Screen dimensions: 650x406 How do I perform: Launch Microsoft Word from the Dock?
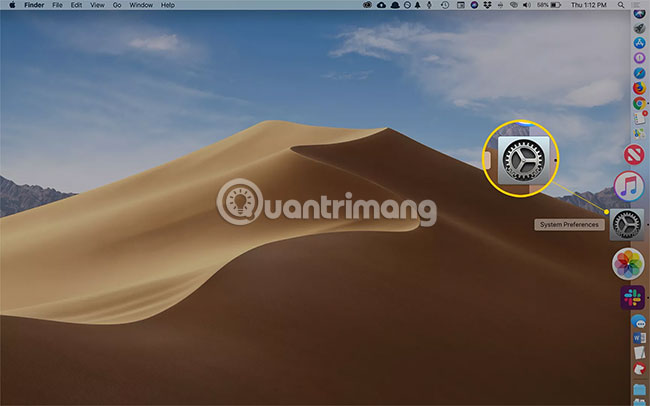(x=639, y=338)
